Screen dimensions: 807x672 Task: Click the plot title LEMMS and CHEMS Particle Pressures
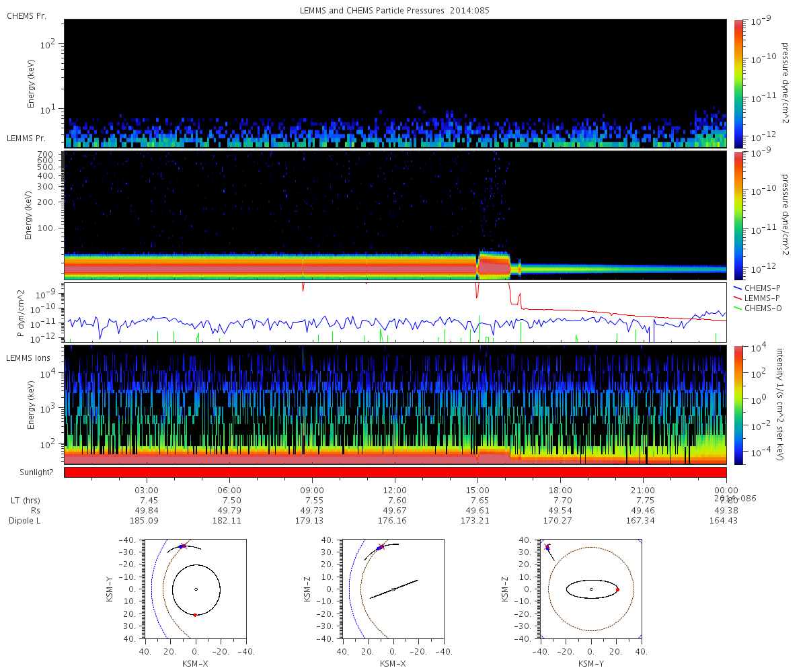395,11
